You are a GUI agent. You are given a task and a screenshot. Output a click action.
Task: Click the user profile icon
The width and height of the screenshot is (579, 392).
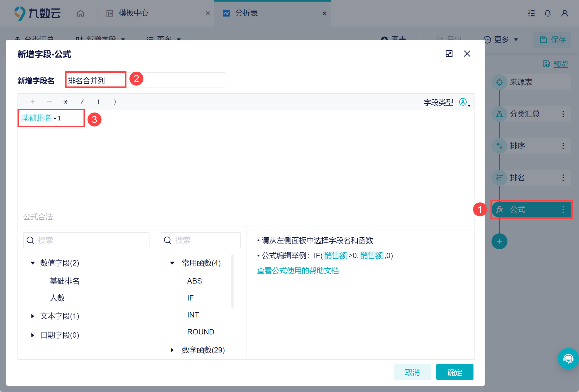564,13
